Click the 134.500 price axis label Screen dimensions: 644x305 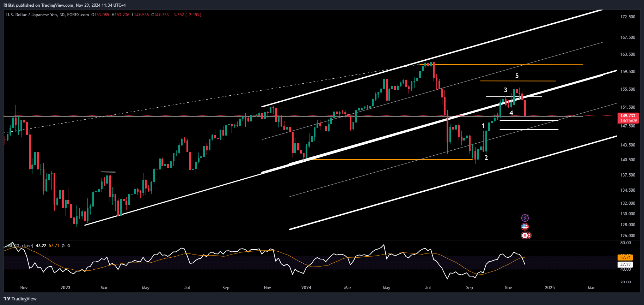[x=628, y=190]
